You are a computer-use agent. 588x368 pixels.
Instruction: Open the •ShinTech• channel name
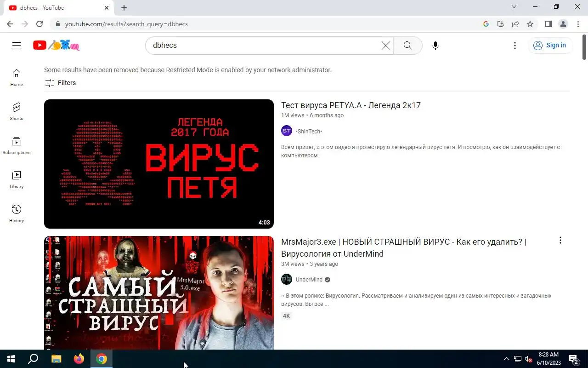pos(309,132)
